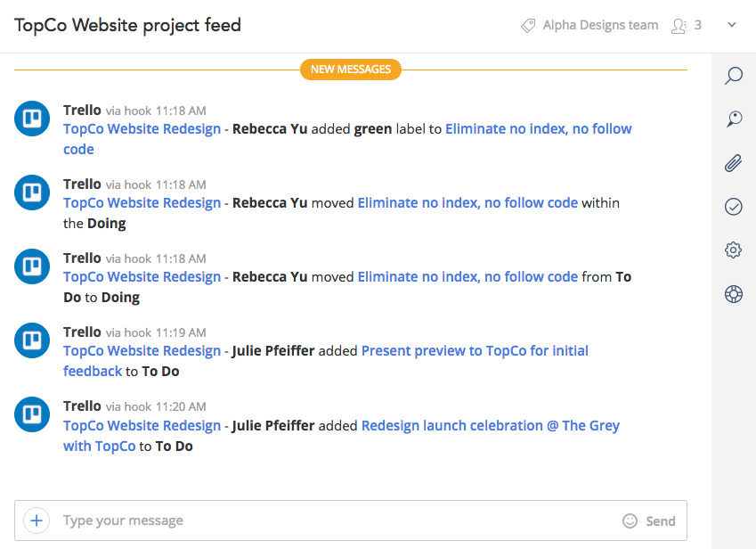Click Trello avatar on 11:20 AM message
756x549 pixels.
click(x=32, y=414)
